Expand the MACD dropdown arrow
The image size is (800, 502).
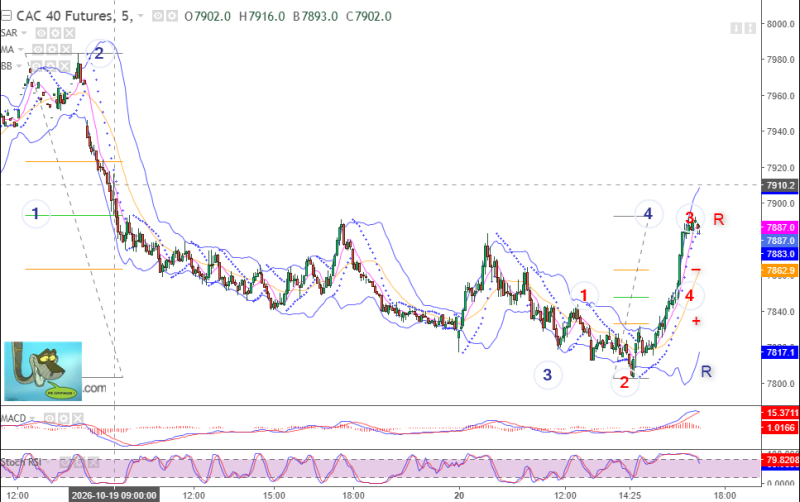coord(32,418)
